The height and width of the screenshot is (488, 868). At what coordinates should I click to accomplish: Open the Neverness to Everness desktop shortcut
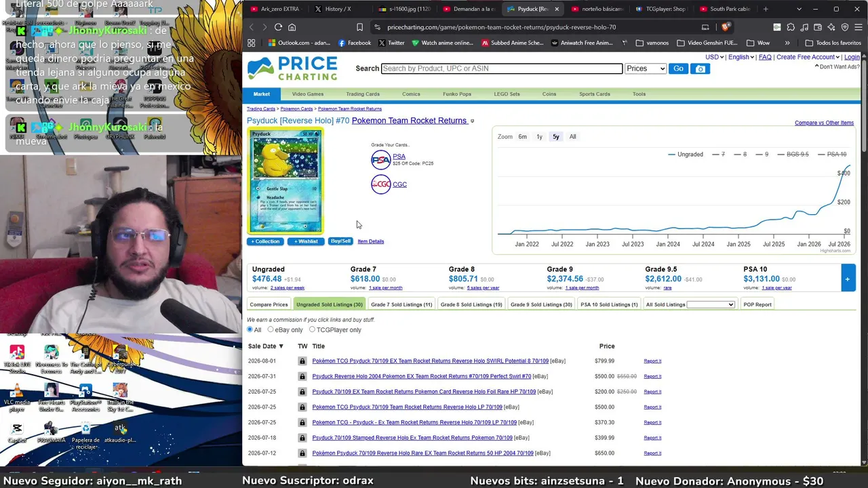pyautogui.click(x=52, y=359)
